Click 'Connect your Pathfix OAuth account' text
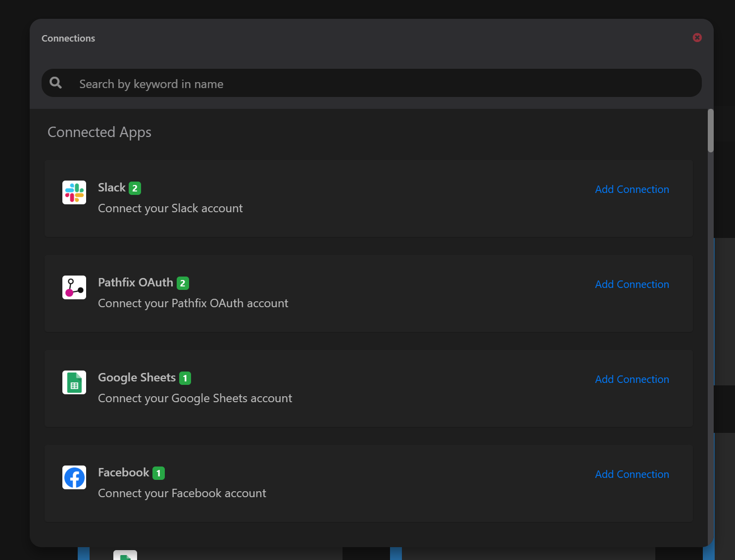Viewport: 735px width, 560px height. point(193,303)
